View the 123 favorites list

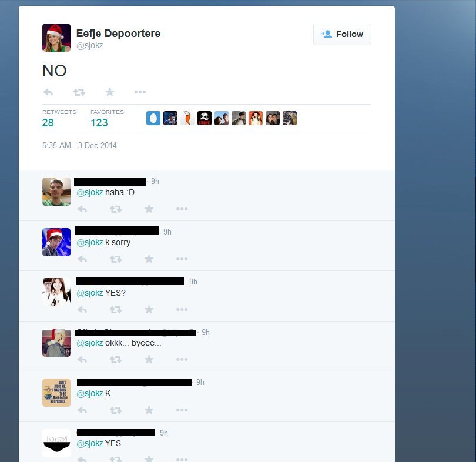(x=107, y=118)
